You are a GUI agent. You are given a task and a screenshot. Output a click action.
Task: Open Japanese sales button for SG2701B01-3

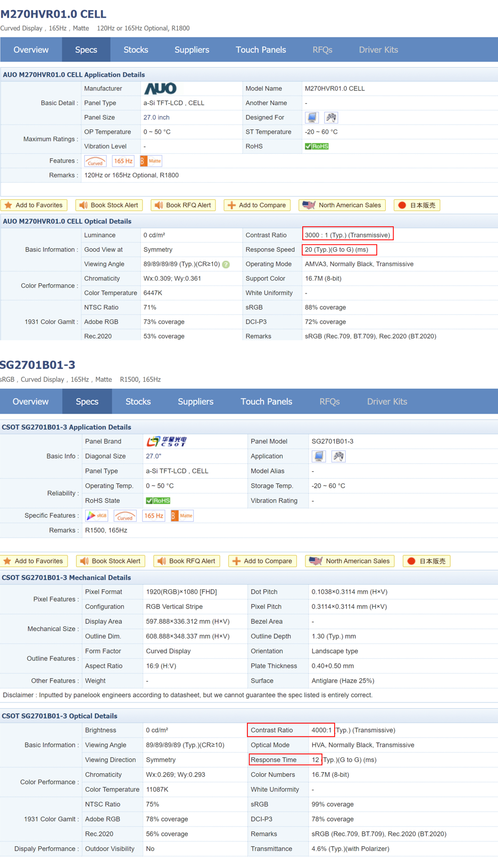427,561
